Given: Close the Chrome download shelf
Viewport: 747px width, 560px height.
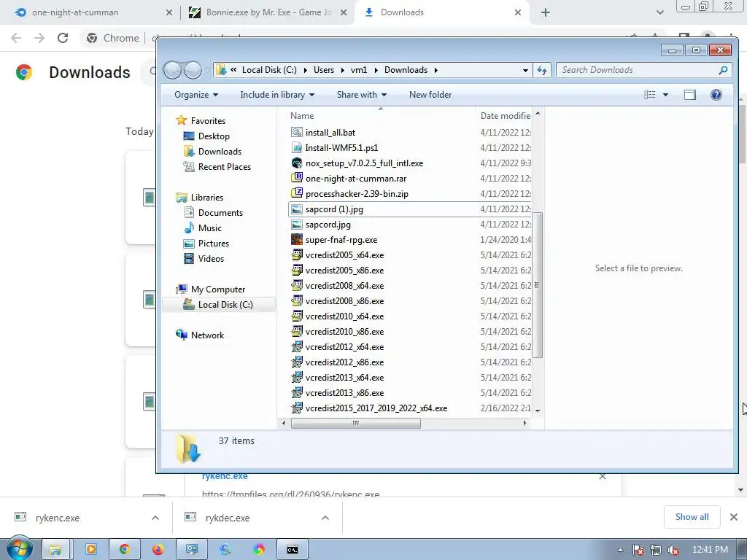Looking at the screenshot, I should tap(734, 517).
